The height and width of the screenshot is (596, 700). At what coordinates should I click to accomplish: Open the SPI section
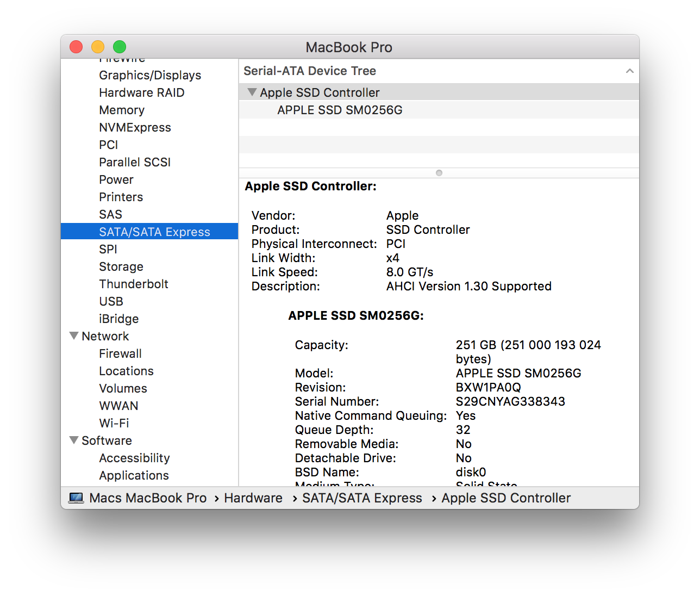tap(108, 249)
